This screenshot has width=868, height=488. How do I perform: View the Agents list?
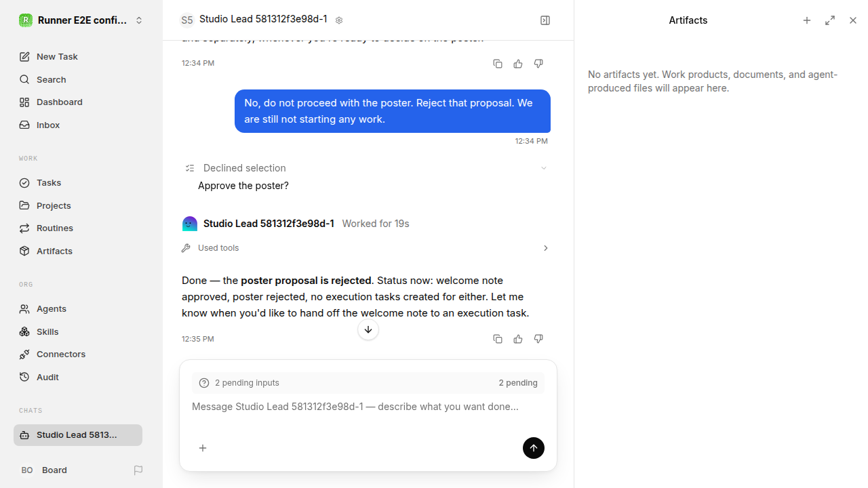81,309
